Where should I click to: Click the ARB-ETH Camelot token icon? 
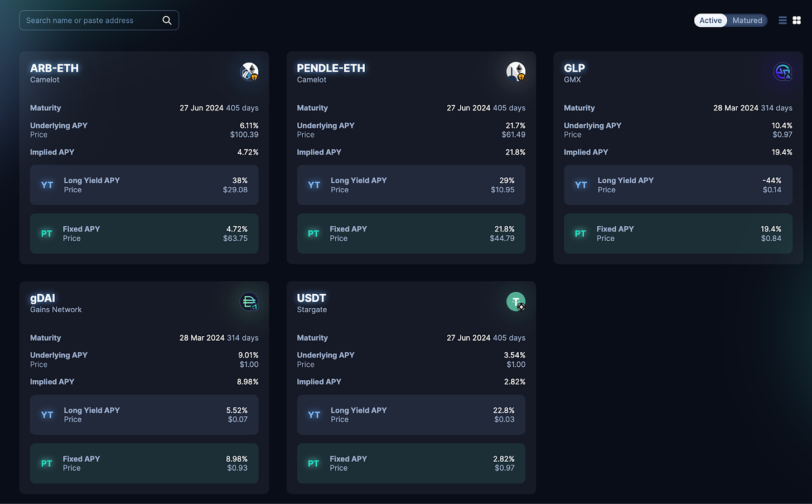pyautogui.click(x=249, y=71)
